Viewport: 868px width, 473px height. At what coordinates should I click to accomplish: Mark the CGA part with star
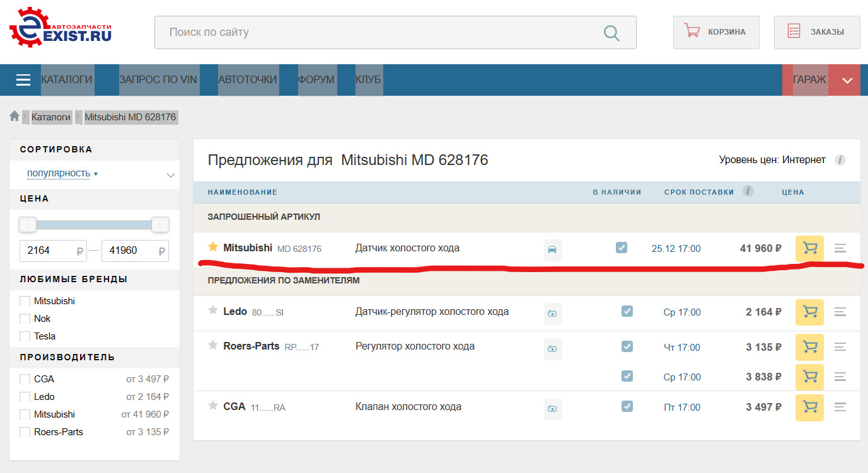pyautogui.click(x=213, y=406)
